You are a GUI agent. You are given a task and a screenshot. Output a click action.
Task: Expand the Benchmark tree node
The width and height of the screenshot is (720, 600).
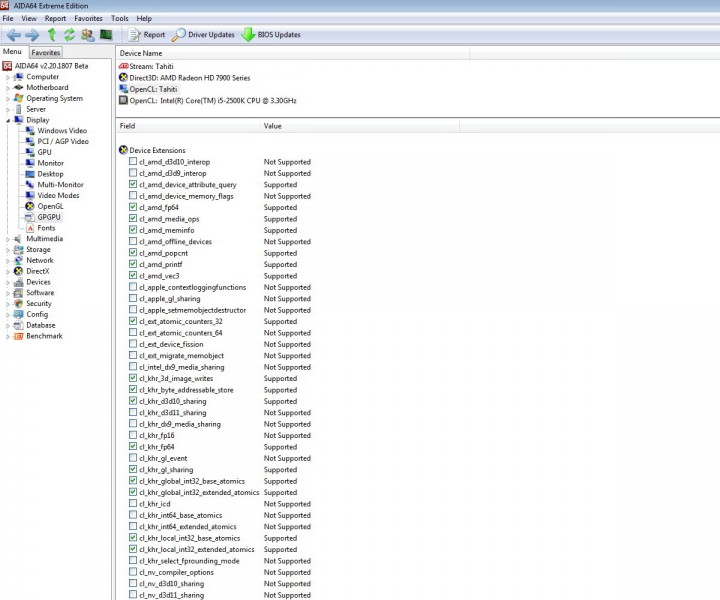pyautogui.click(x=8, y=336)
